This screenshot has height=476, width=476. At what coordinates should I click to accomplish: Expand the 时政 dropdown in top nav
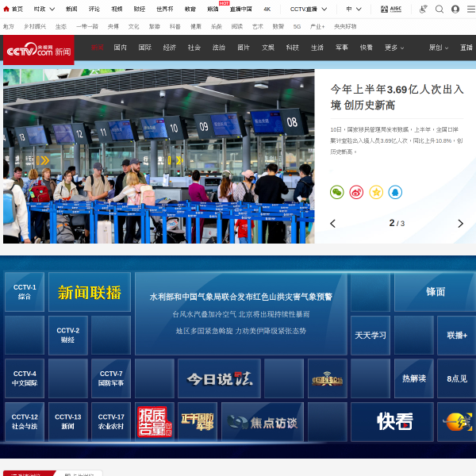[44, 9]
